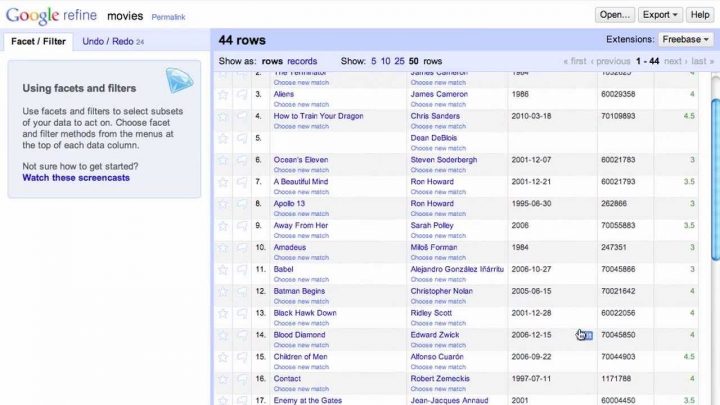Flag row 9 Away From Her
The image size is (720, 405).
tap(242, 226)
